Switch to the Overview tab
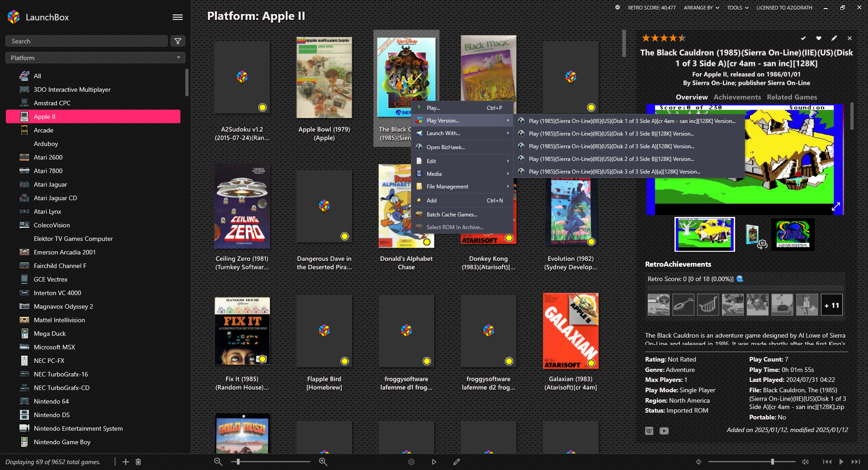The image size is (868, 470). click(692, 97)
